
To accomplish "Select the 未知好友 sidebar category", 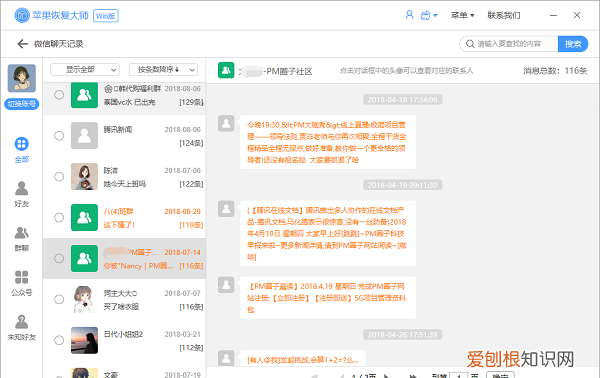I will pyautogui.click(x=22, y=327).
